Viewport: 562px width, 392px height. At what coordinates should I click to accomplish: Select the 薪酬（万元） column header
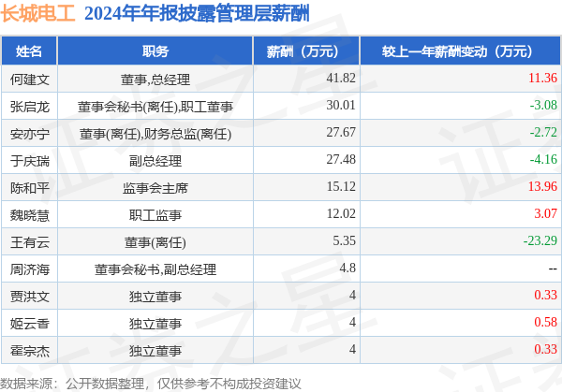pyautogui.click(x=306, y=51)
